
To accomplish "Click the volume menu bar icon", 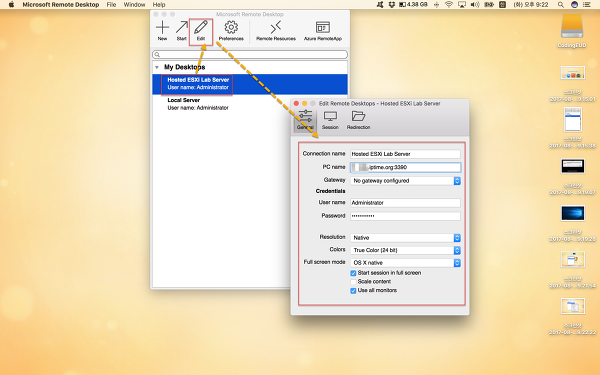I will [x=475, y=5].
